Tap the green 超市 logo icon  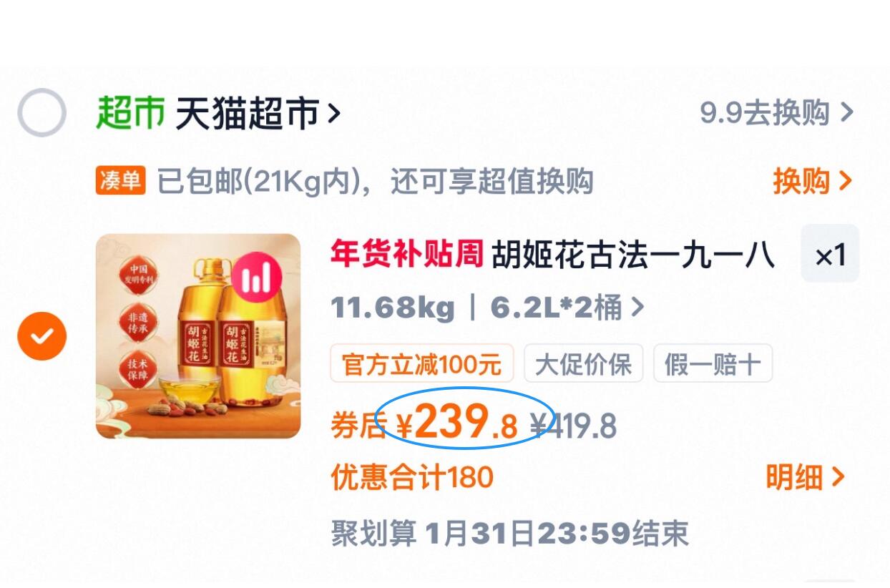click(130, 113)
